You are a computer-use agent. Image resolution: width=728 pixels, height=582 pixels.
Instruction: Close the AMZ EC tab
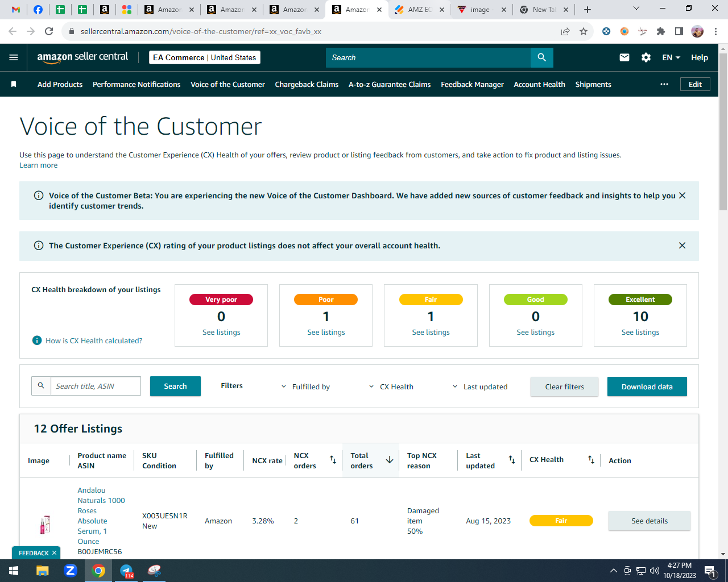pyautogui.click(x=442, y=10)
